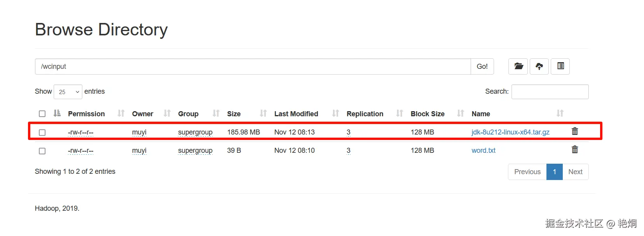Open the Show entries count dropdown
The image size is (644, 236).
pos(68,92)
